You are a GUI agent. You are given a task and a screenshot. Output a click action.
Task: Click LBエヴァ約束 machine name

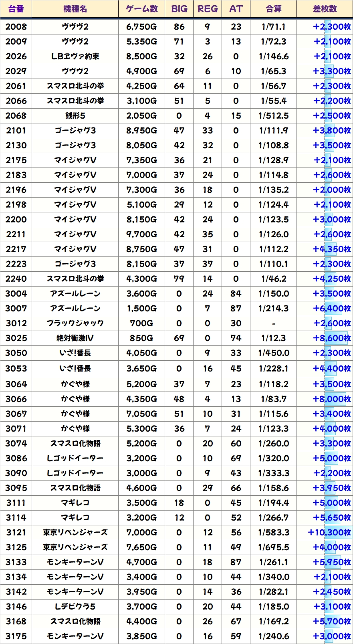tap(75, 57)
